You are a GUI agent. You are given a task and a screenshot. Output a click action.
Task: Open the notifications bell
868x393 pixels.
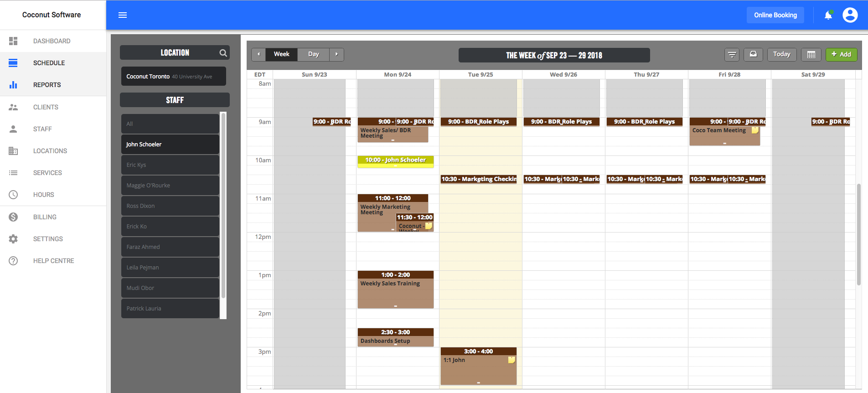click(x=828, y=15)
